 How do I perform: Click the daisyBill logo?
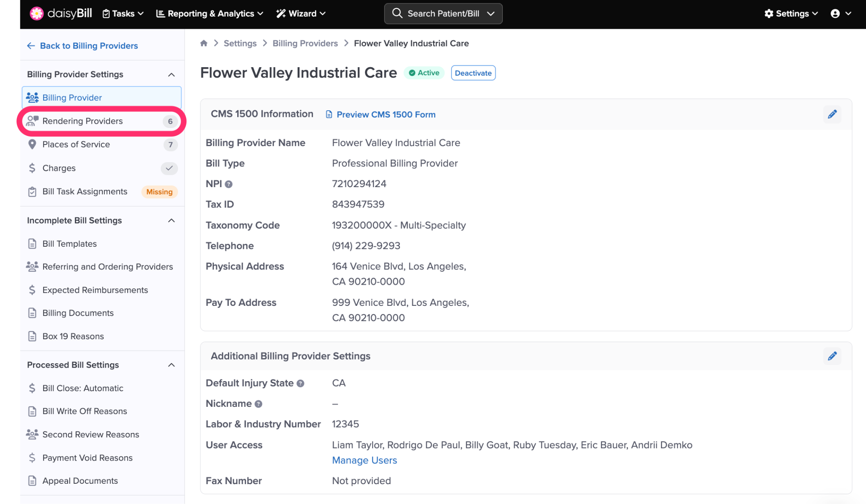[x=61, y=14]
